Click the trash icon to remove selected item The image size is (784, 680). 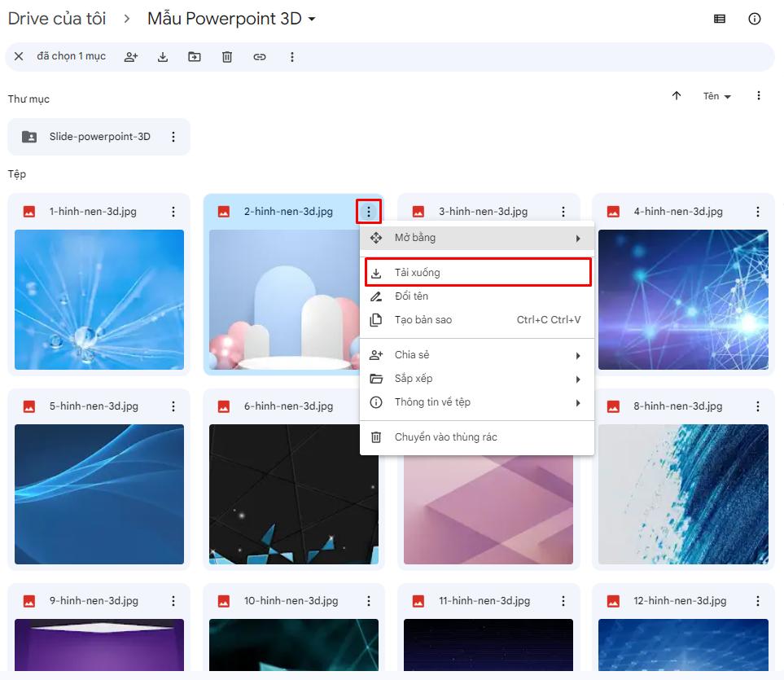(226, 57)
